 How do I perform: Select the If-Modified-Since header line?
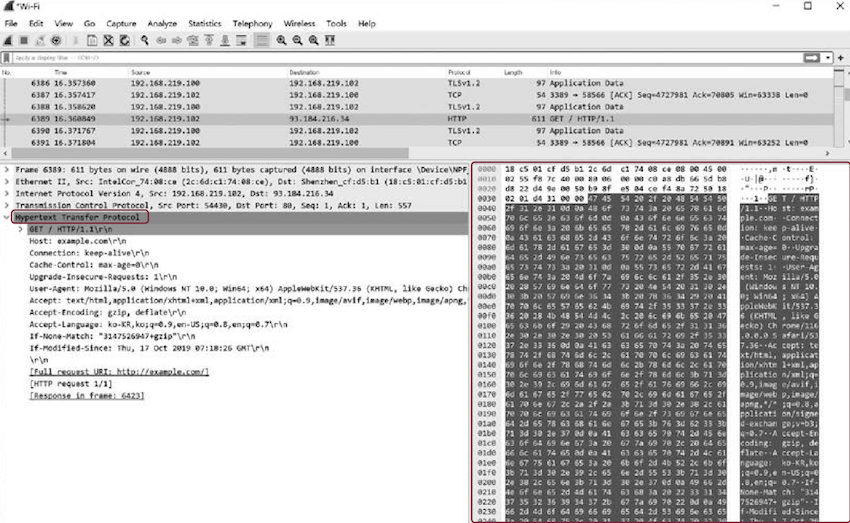coord(149,348)
